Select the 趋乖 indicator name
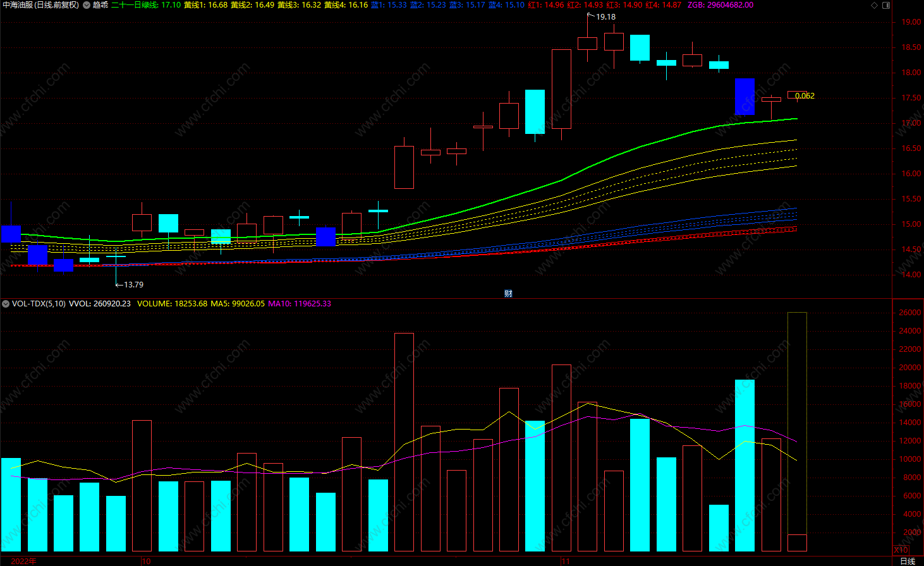Screen dimensions: 924x566 (100, 5)
